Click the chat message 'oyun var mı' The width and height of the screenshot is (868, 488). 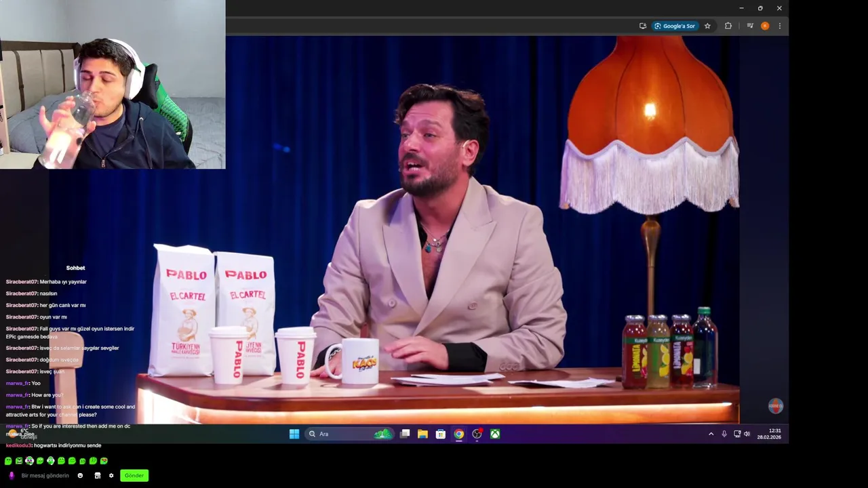pyautogui.click(x=53, y=317)
